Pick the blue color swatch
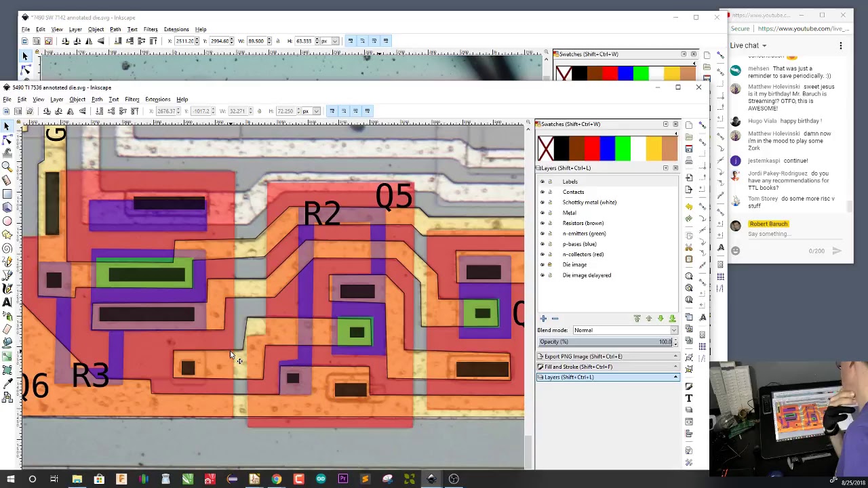The width and height of the screenshot is (868, 488). point(607,148)
